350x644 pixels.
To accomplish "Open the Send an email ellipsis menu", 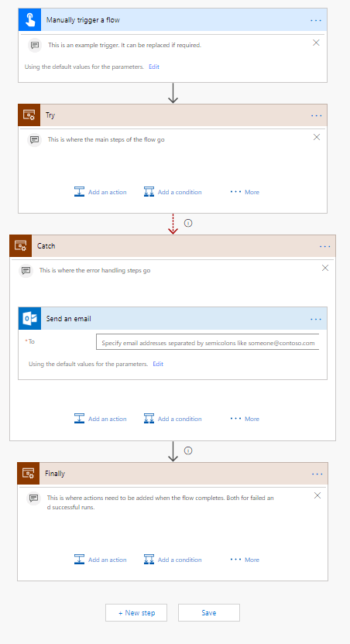I will (x=316, y=319).
